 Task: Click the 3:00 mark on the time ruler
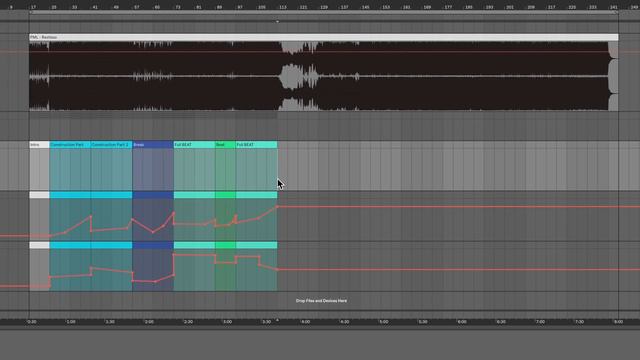(227, 322)
